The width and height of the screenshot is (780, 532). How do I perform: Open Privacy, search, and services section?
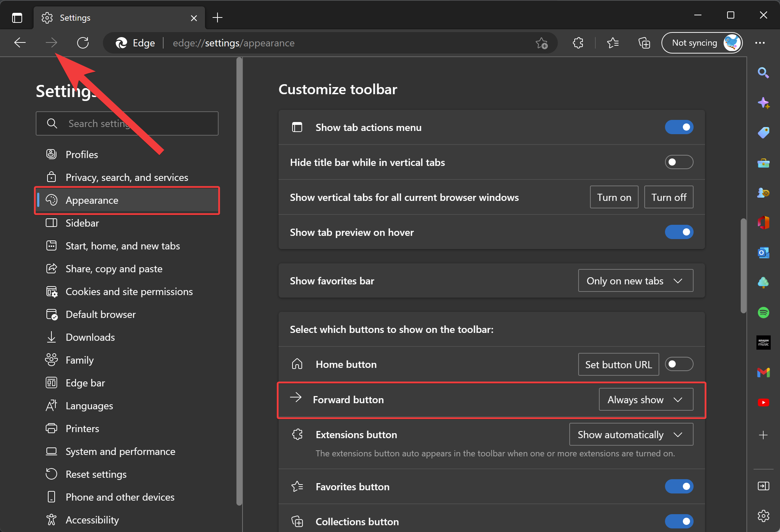click(x=127, y=177)
